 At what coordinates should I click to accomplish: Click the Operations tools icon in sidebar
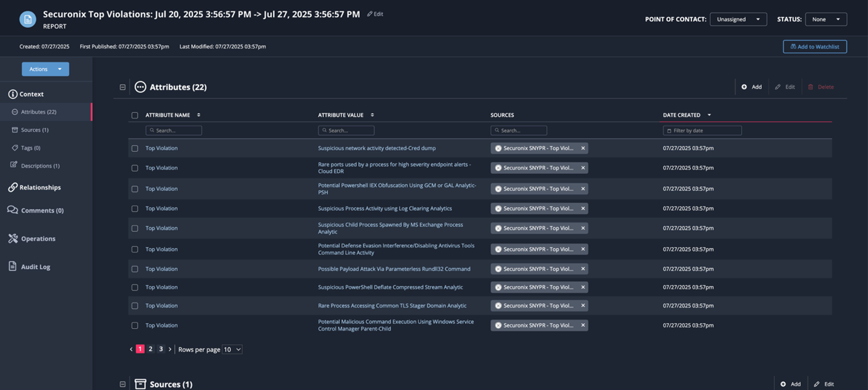pos(13,239)
